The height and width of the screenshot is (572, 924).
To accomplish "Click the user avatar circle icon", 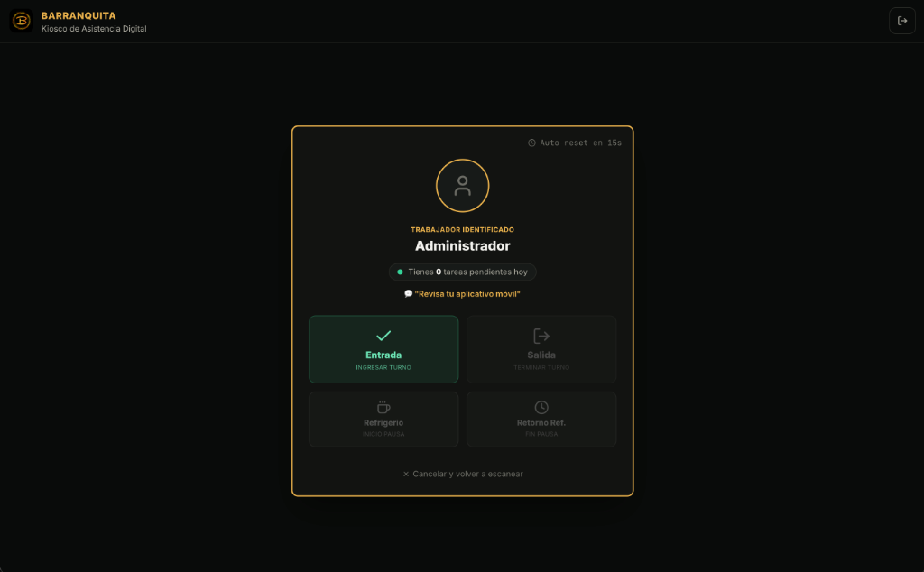I will tap(462, 186).
